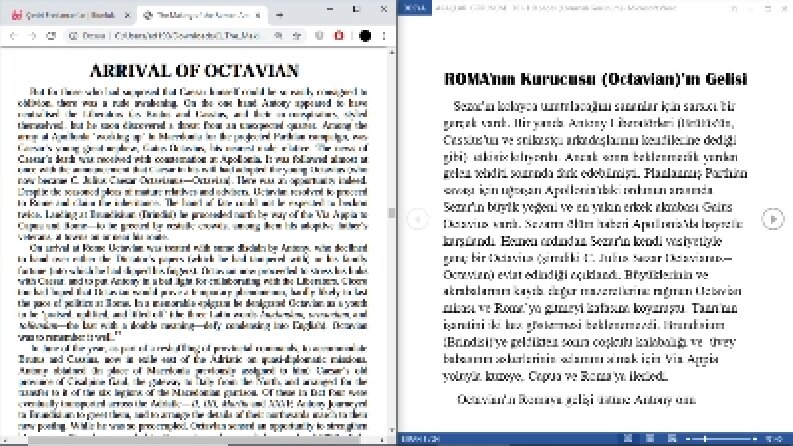793x446 pixels.
Task: Open the red extension icon in Chrome's toolbar
Action: [x=339, y=35]
